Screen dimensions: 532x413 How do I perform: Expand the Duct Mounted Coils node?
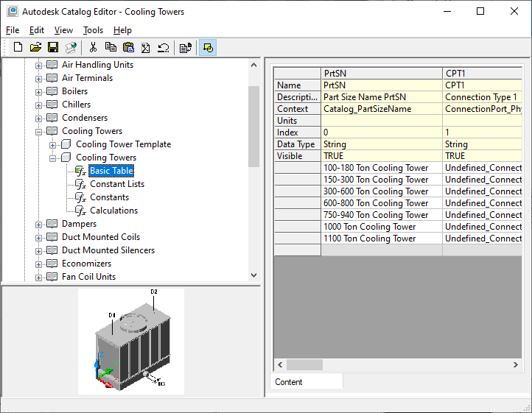(x=38, y=238)
